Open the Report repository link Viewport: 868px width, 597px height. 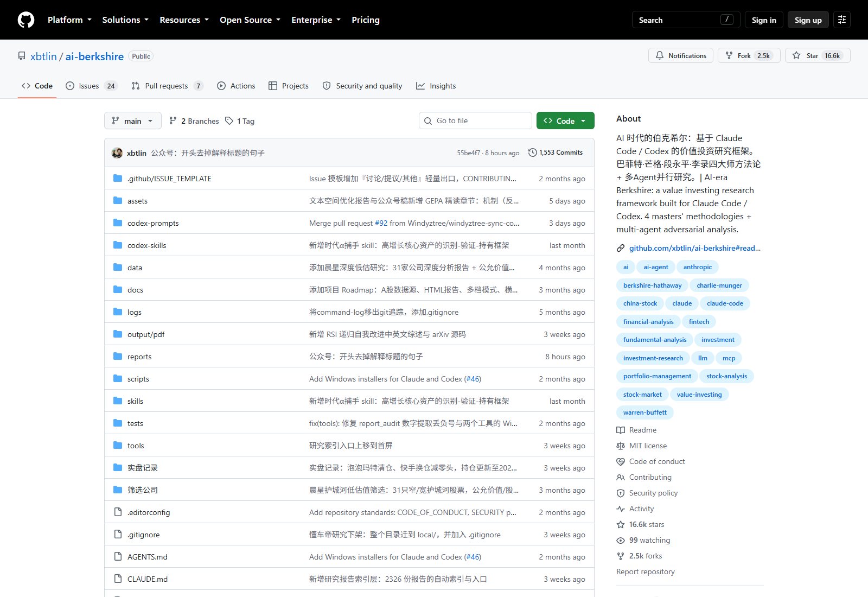click(646, 571)
